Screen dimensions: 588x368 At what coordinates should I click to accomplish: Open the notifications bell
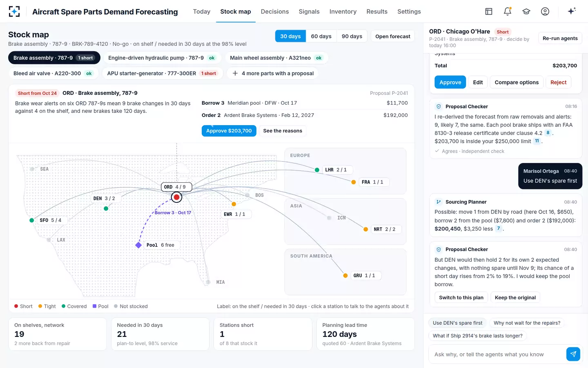click(508, 11)
